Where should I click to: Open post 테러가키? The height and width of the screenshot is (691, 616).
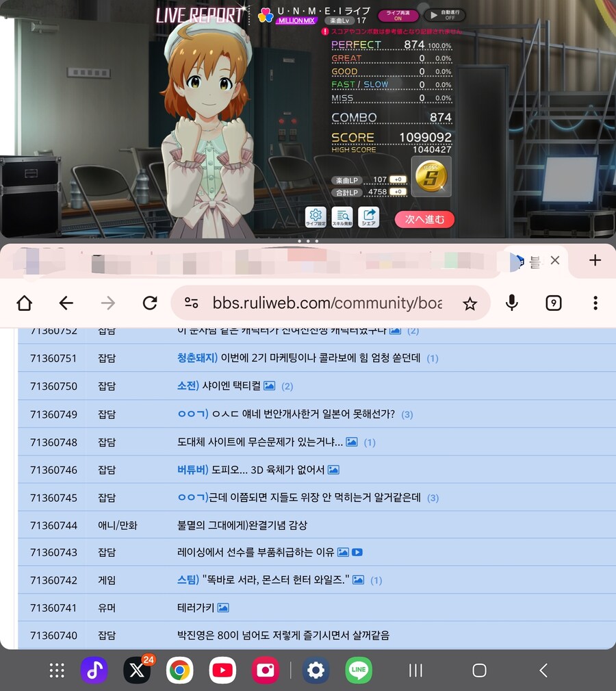pyautogui.click(x=196, y=607)
